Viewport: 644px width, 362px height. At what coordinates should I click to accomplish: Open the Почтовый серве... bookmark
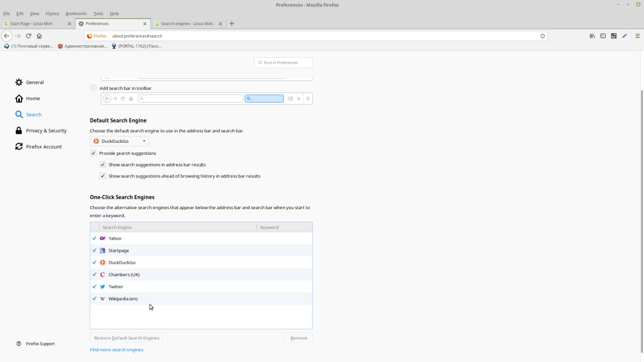pos(28,46)
